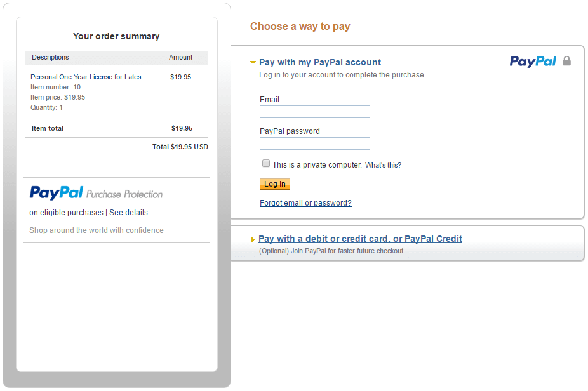Viewport: 588px width, 391px height.
Task: Click the Item total row label
Action: click(x=48, y=128)
